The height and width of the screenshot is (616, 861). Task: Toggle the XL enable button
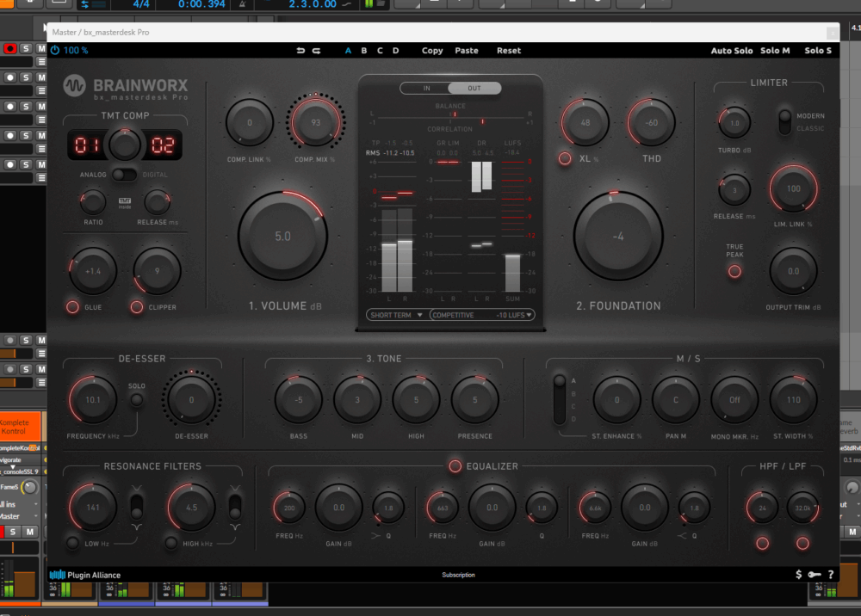coord(565,158)
